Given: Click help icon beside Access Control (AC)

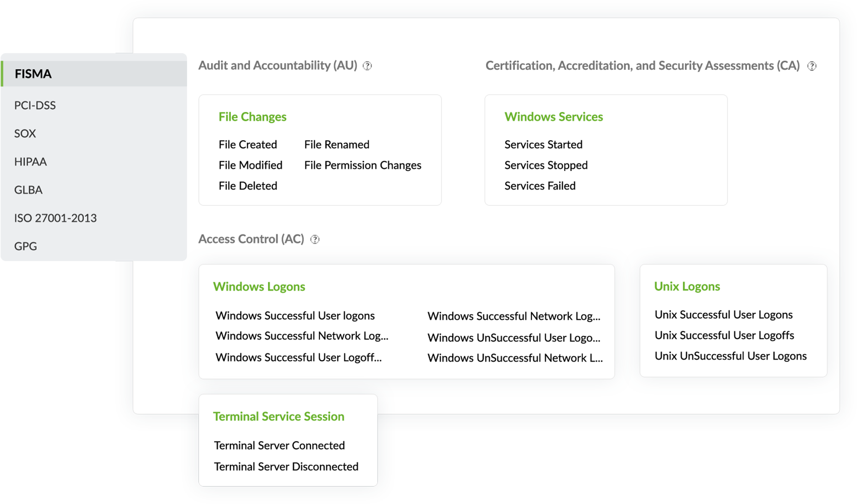Looking at the screenshot, I should tap(315, 239).
